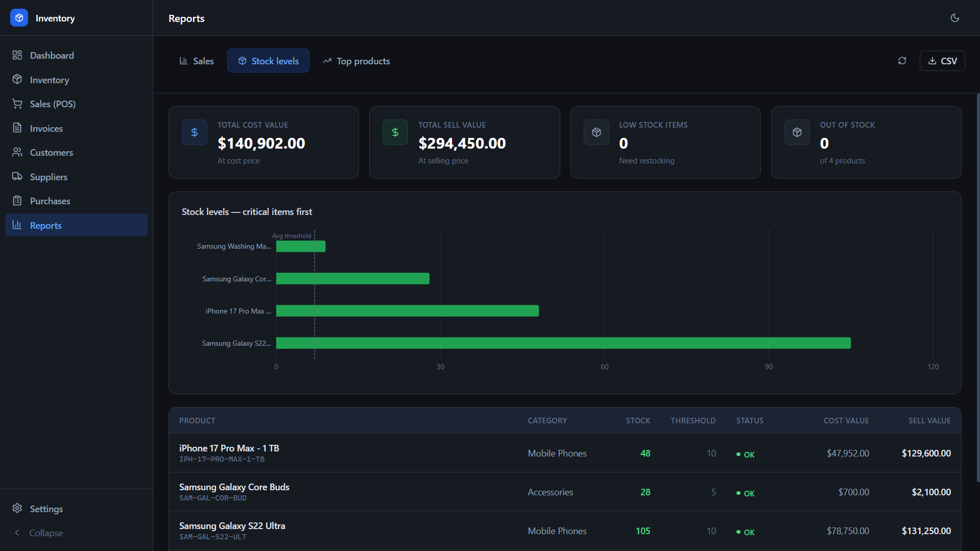Open Settings
Image resolution: width=980 pixels, height=551 pixels.
click(x=76, y=509)
